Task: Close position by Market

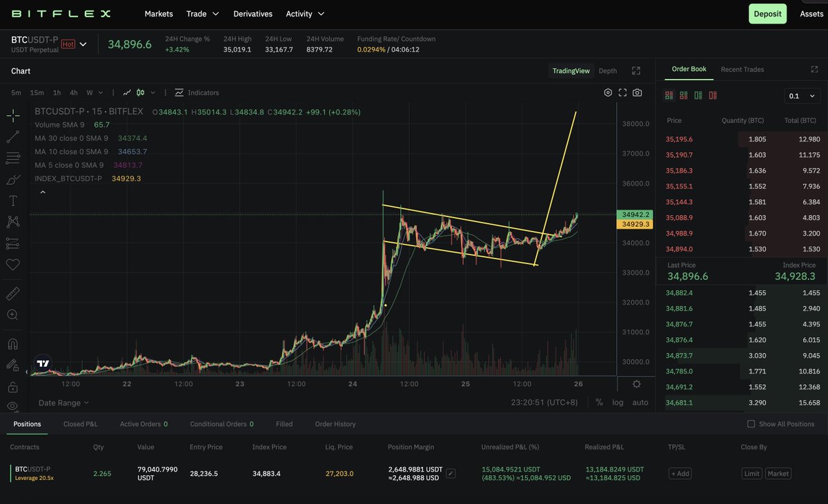Action: pyautogui.click(x=778, y=474)
